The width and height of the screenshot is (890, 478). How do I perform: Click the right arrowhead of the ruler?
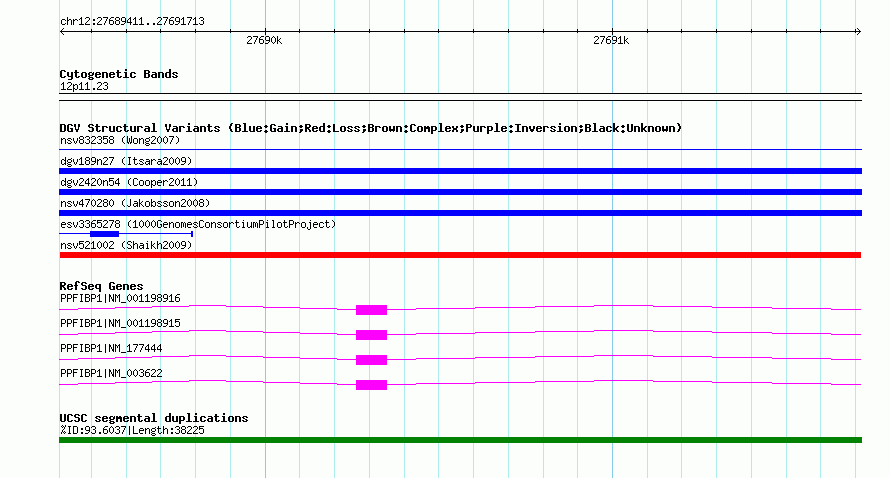coord(859,32)
